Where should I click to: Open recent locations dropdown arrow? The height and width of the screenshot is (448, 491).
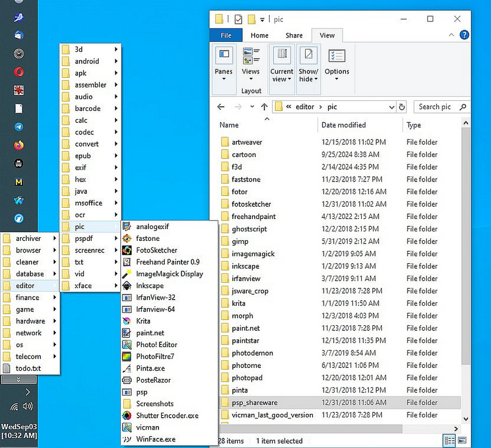(x=252, y=107)
